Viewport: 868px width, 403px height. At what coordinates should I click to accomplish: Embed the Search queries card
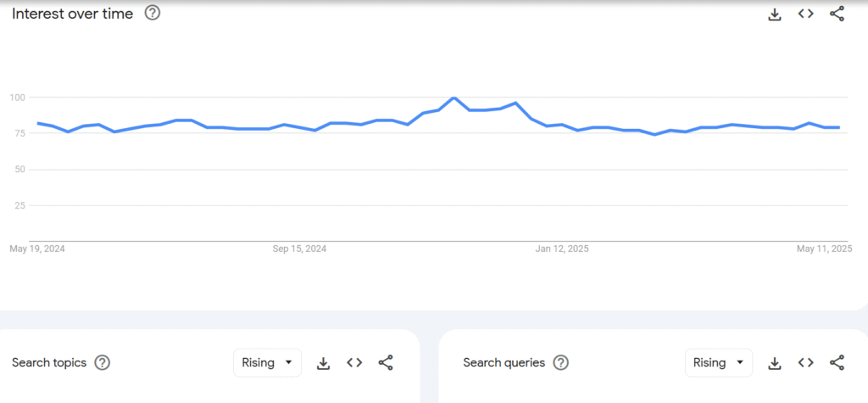pyautogui.click(x=805, y=363)
